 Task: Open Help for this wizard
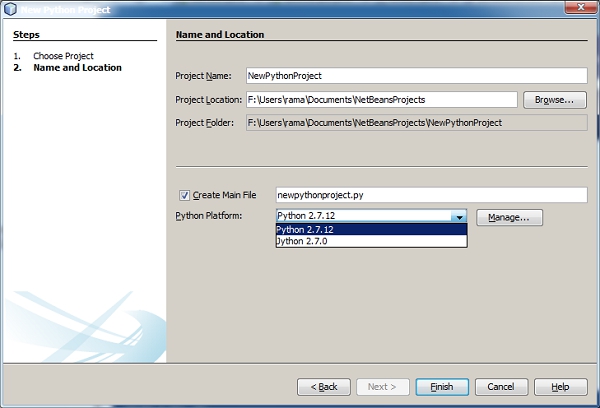coord(561,386)
